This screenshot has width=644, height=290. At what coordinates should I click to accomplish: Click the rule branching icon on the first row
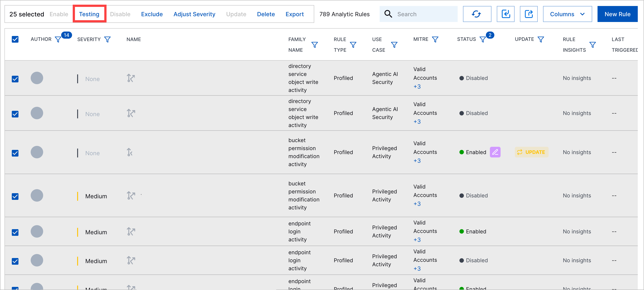coord(131,78)
